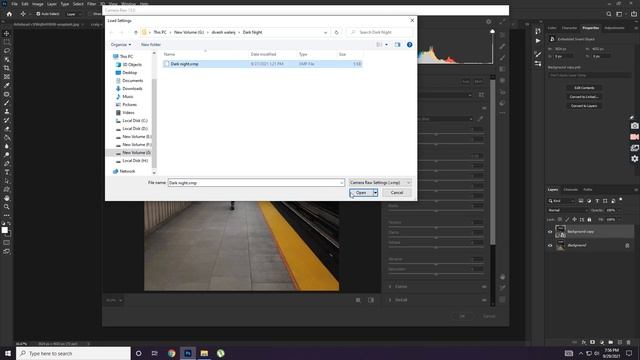Expand the address bar path history dropdown
The image size is (640, 360).
(325, 32)
